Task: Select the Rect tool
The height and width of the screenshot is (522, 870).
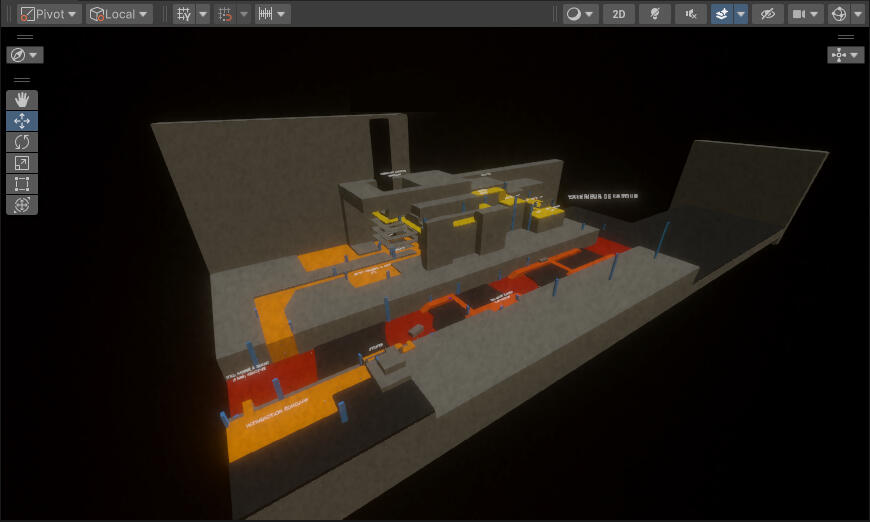Action: (x=22, y=184)
